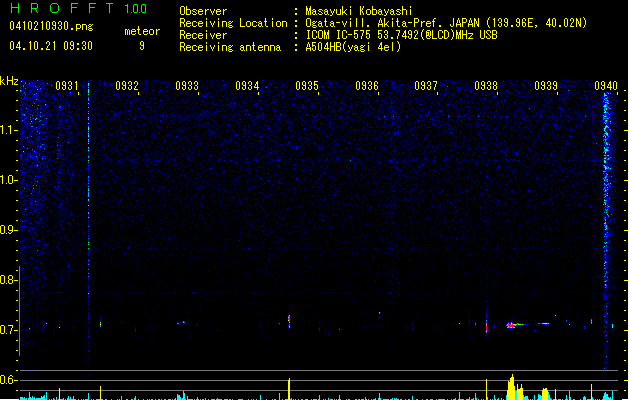The image size is (629, 400).
Task: Click the 0935 time marker
Action: 307,86
